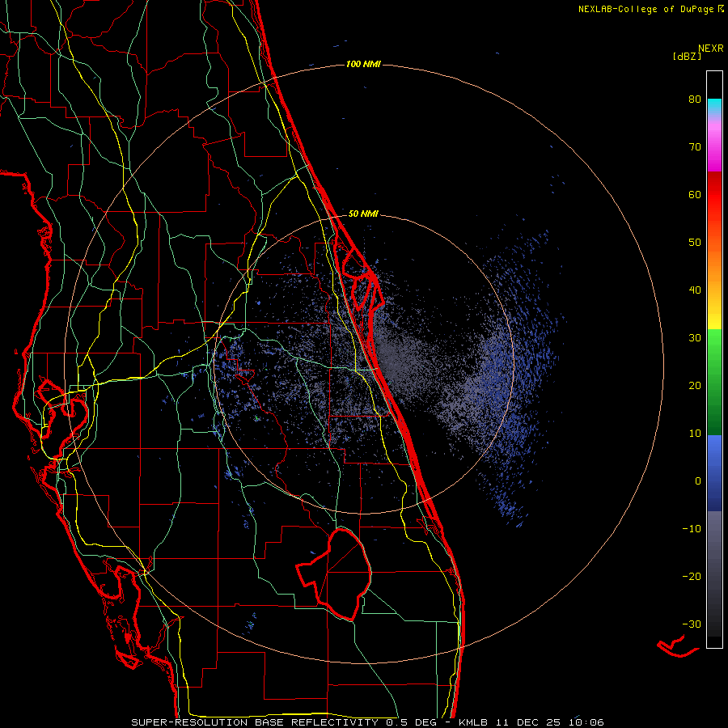Screen dimensions: 728x728
Task: Click the -30 value on the dBZ scale
Action: pyautogui.click(x=692, y=624)
